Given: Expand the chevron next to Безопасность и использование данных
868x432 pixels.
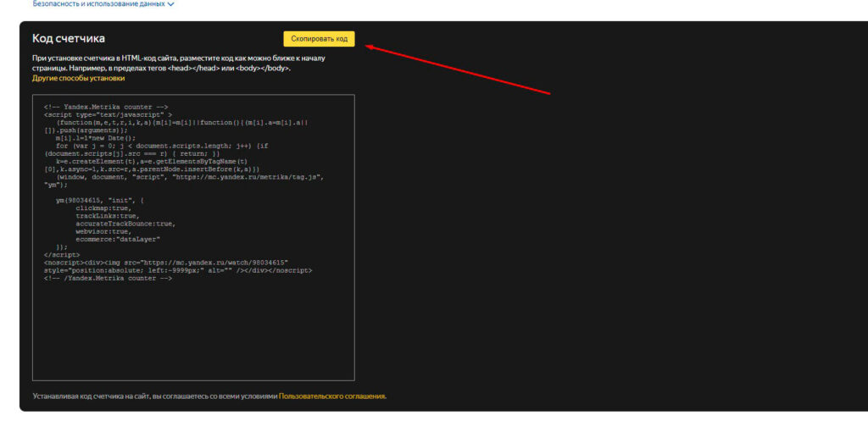Looking at the screenshot, I should point(170,4).
